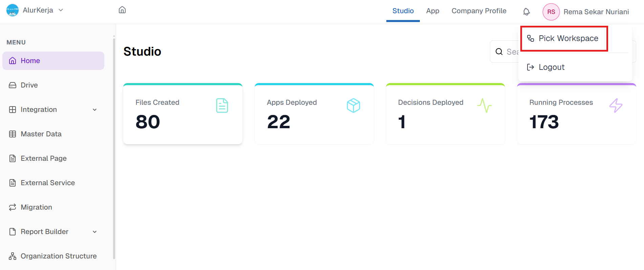Click the Files Created value 80
The width and height of the screenshot is (644, 270).
(x=148, y=122)
